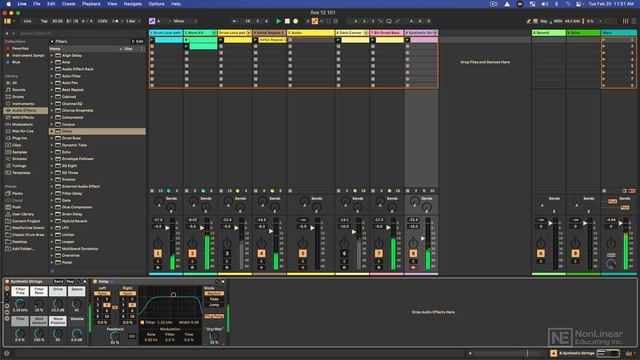Toggle track 3 activator button
The image size is (640, 360).
227,253
